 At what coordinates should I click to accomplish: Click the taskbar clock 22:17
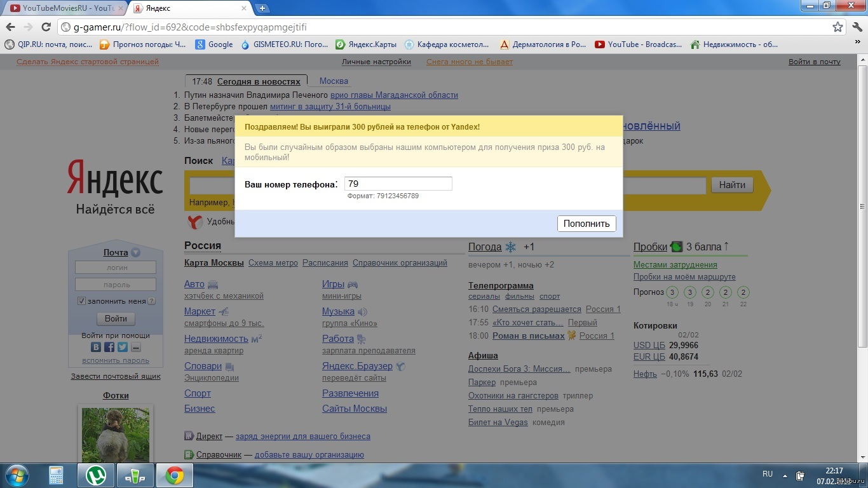pos(834,471)
